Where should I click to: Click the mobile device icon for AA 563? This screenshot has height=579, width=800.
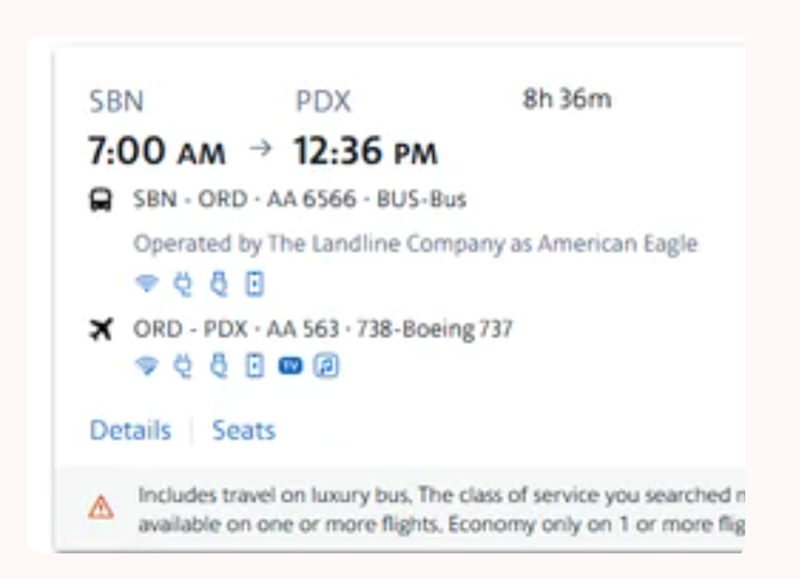pyautogui.click(x=253, y=365)
